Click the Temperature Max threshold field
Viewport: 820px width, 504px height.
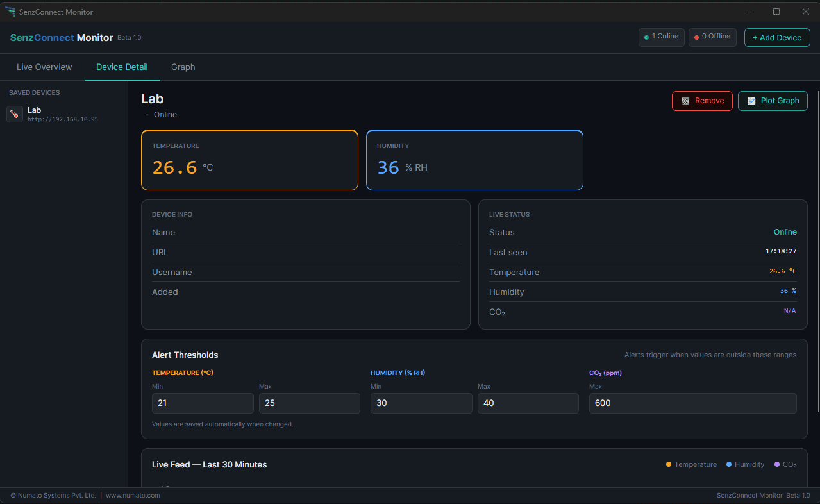[309, 403]
